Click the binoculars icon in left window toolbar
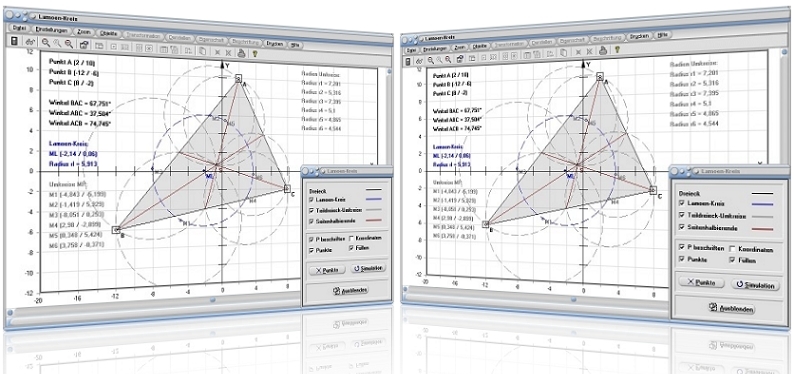Viewport: 794px width, 374px height. 30,43
